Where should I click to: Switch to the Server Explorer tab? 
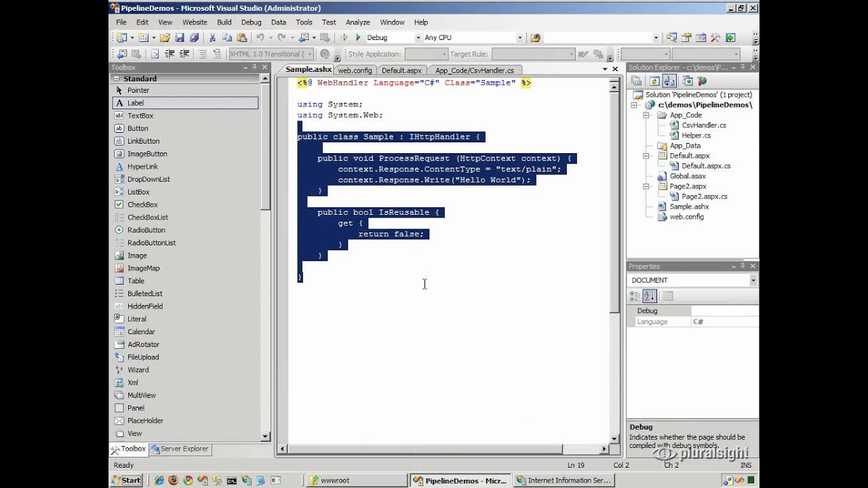pos(180,449)
